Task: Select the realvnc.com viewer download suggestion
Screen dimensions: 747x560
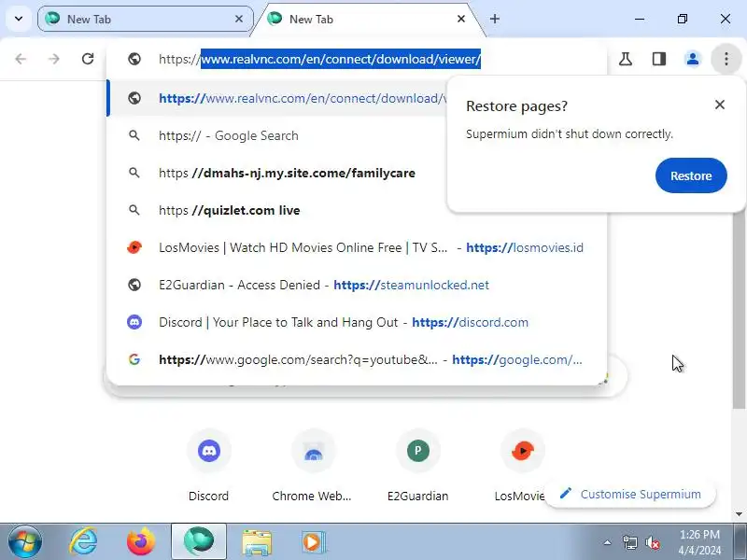Action: click(277, 98)
